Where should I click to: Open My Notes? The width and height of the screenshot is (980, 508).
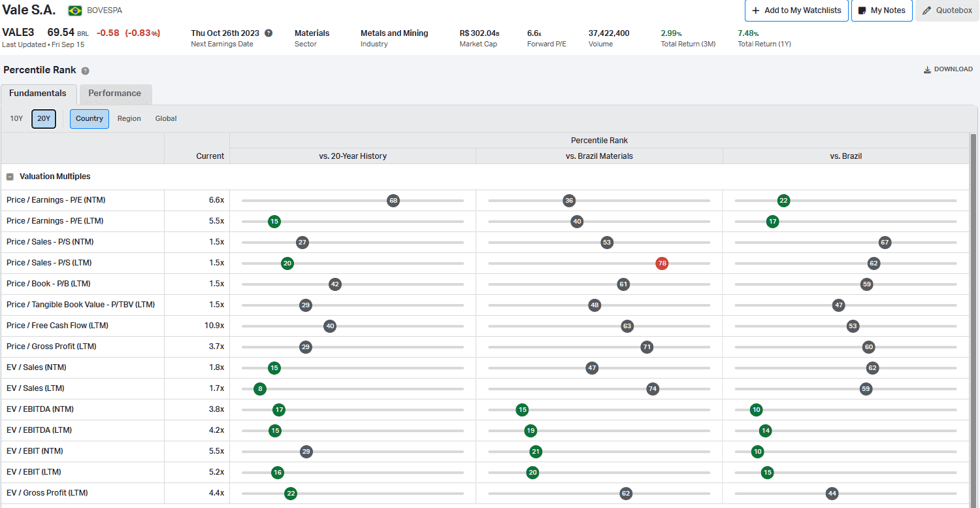882,10
